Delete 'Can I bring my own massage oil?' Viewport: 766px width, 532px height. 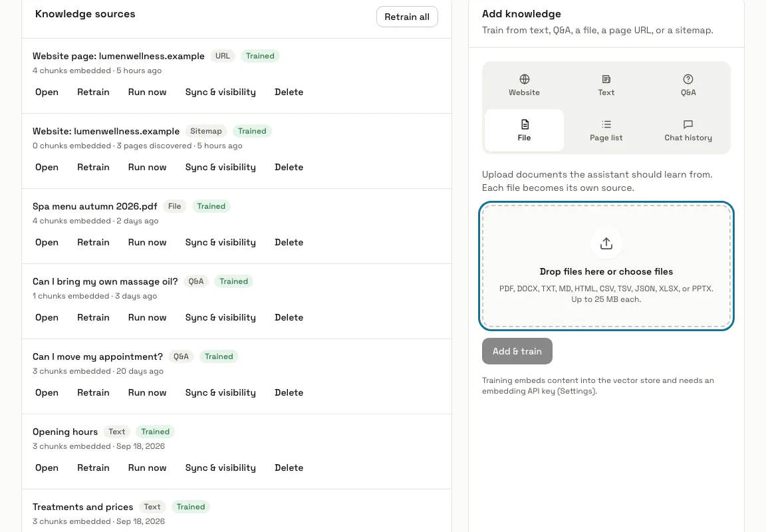click(289, 318)
